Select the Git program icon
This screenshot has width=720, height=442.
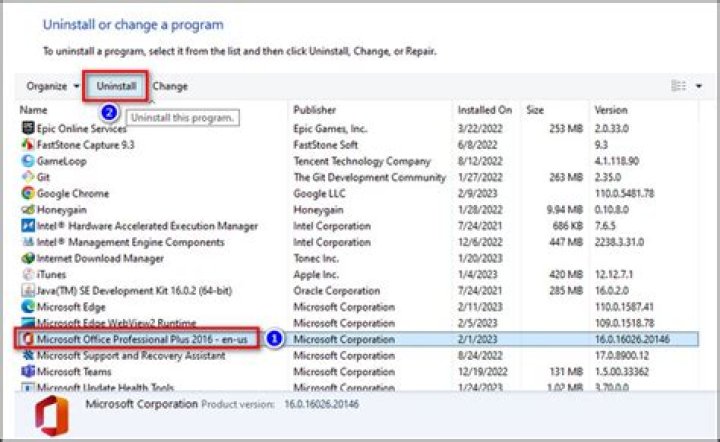point(28,177)
